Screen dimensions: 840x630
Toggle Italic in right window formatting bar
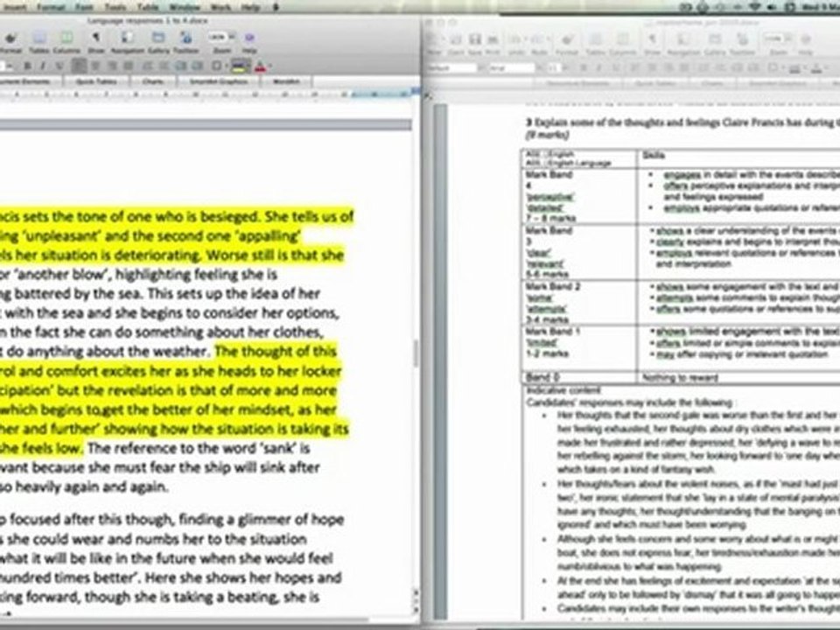tap(598, 68)
